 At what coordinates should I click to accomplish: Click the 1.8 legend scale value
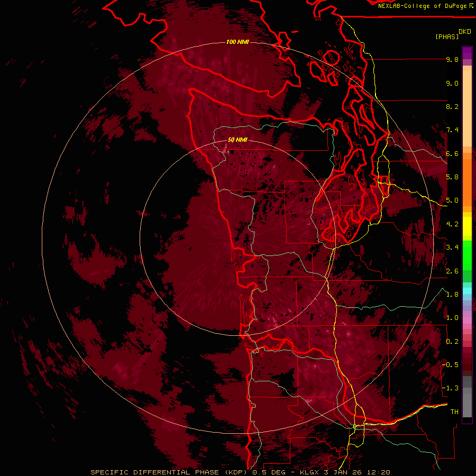point(452,295)
